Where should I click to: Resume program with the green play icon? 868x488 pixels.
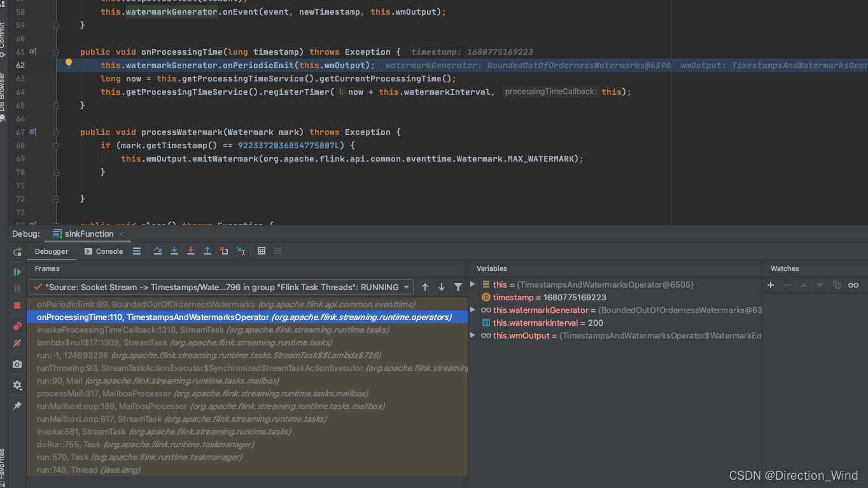pos(17,272)
